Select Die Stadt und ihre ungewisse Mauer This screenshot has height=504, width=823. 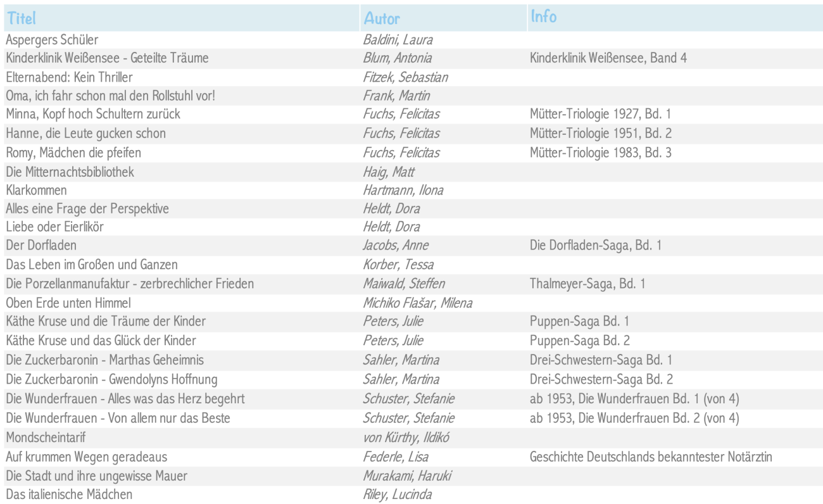point(97,476)
